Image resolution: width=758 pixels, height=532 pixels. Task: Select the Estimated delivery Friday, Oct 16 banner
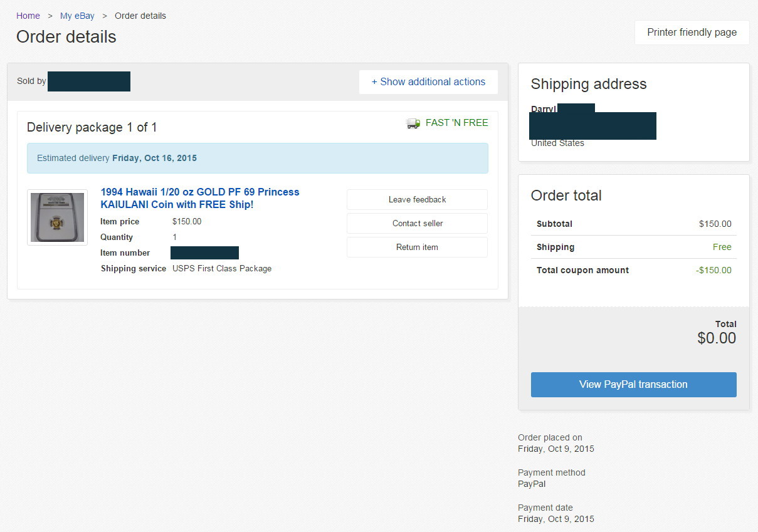[258, 158]
